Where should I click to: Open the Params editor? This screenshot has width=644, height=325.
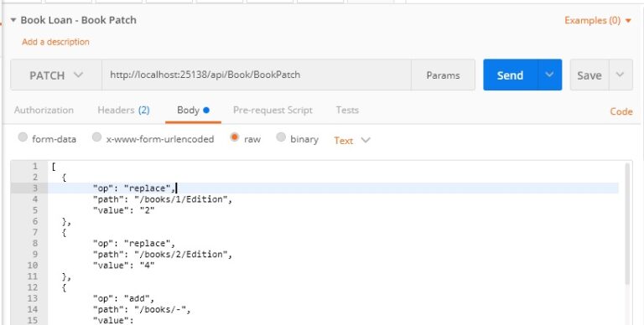[x=443, y=75]
